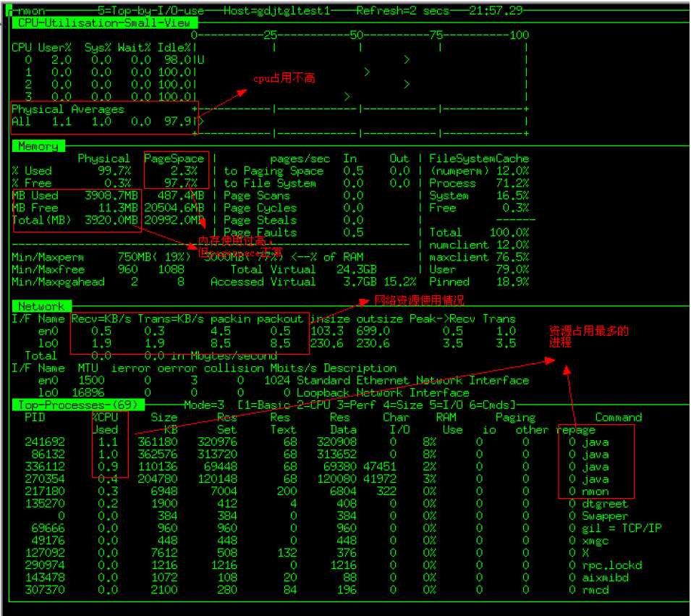Click the 1500 MTU value for en0

tap(92, 380)
